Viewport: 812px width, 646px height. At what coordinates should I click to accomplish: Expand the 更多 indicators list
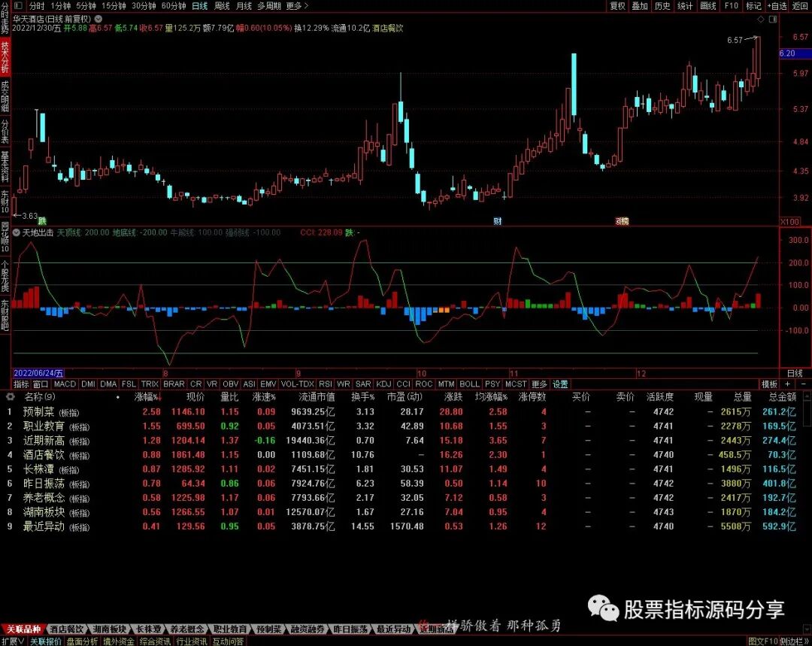coord(539,384)
